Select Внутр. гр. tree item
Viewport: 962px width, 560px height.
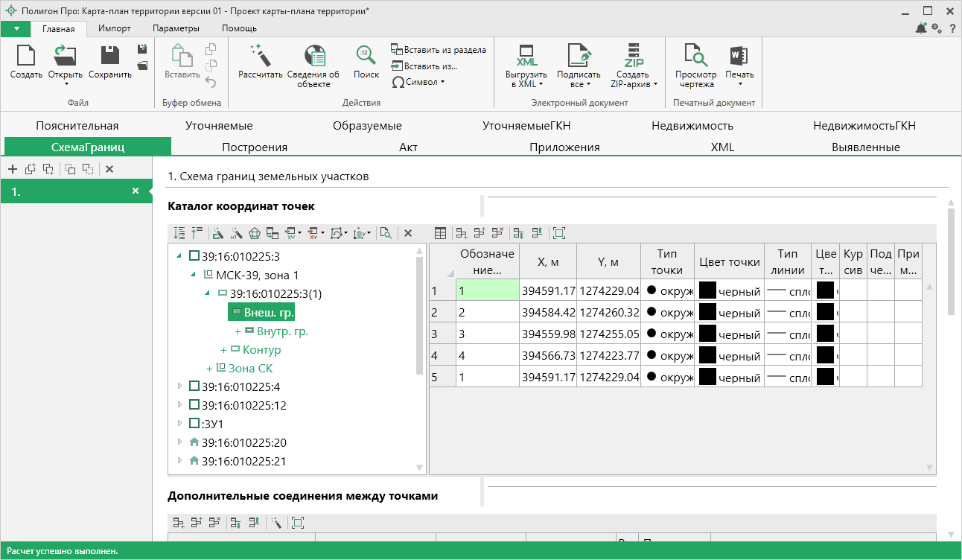point(282,331)
